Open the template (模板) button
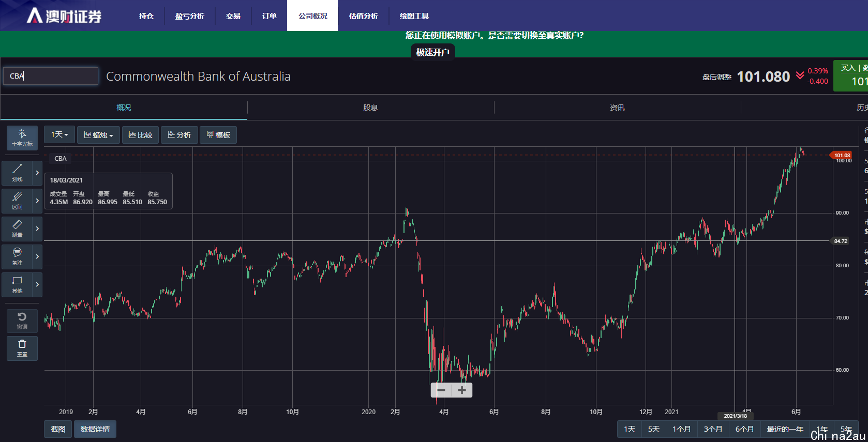 coord(218,135)
